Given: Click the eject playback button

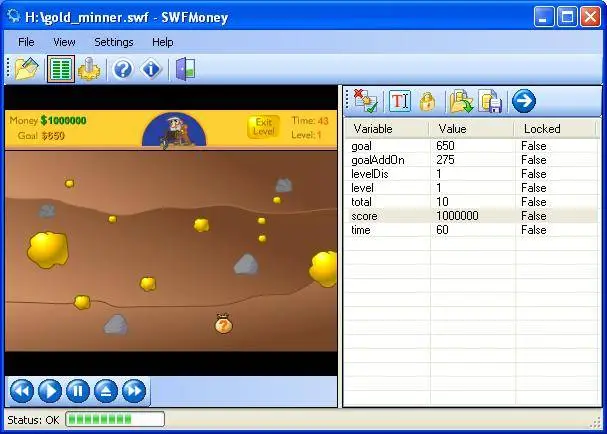Looking at the screenshot, I should [106, 391].
